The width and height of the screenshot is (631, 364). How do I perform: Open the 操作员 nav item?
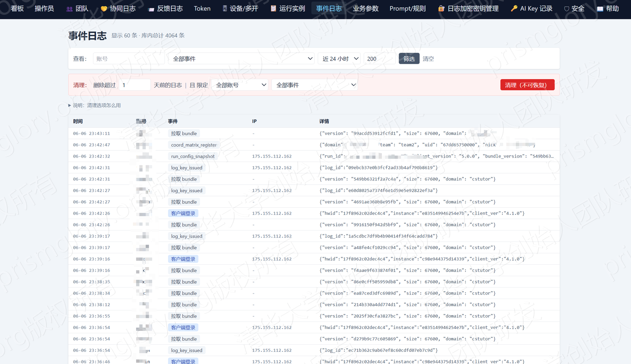tap(44, 8)
